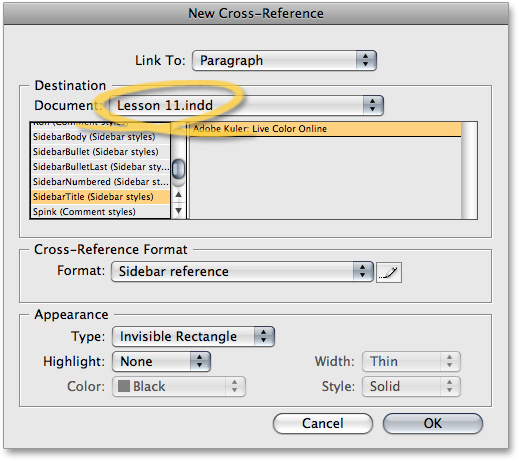Select Adobe Kuler: Live Color Online paragraph
Image resolution: width=519 pixels, height=461 pixels.
(x=325, y=129)
